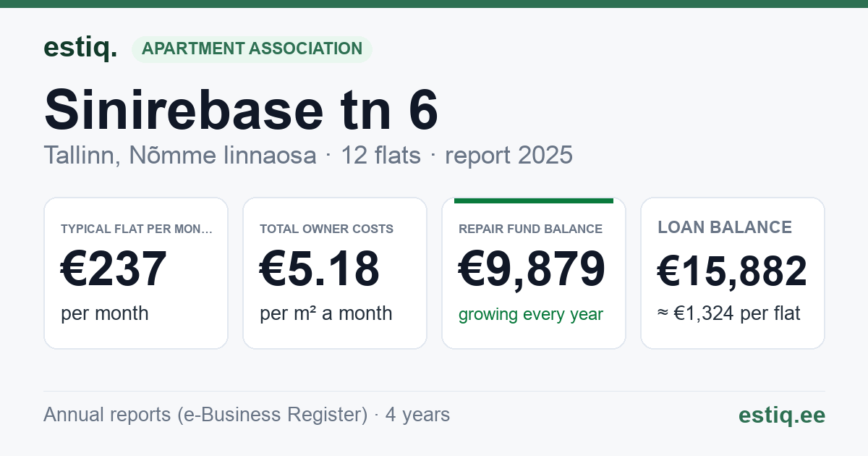Viewport: 868px width, 456px height.
Task: Click the Tallinn, Nõmme linnaosa subtitle text
Action: point(180,156)
